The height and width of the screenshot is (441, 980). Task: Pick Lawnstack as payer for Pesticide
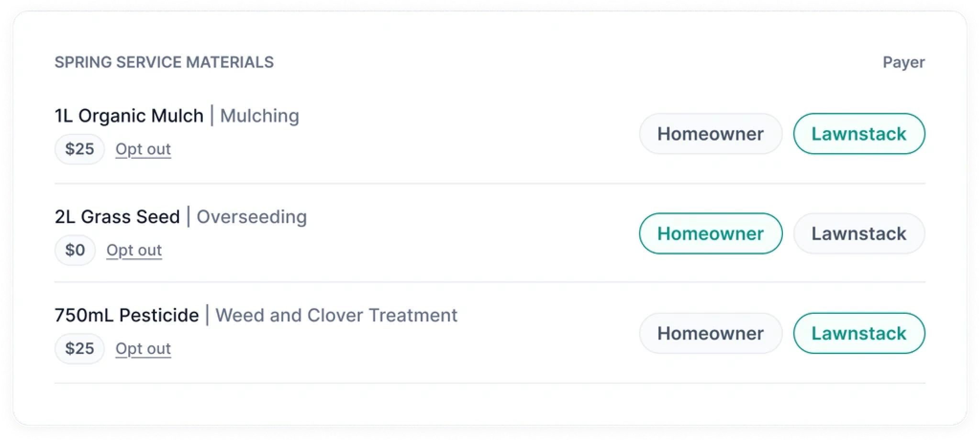(858, 333)
